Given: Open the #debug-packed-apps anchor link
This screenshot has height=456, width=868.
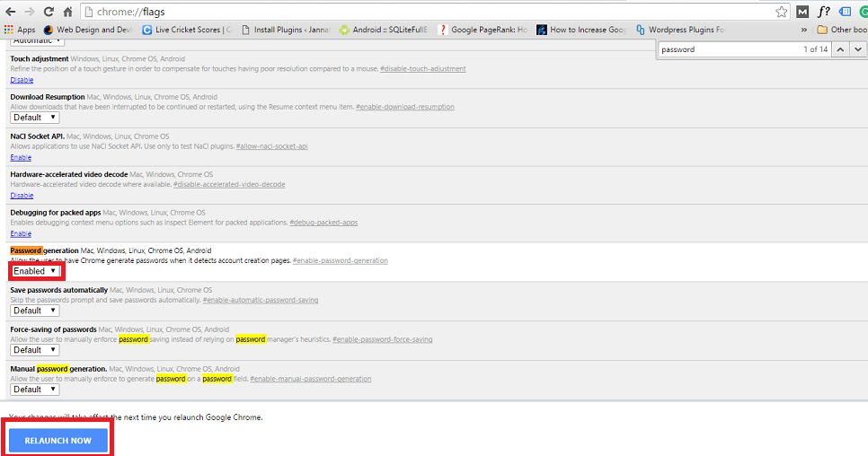Looking at the screenshot, I should 323,223.
